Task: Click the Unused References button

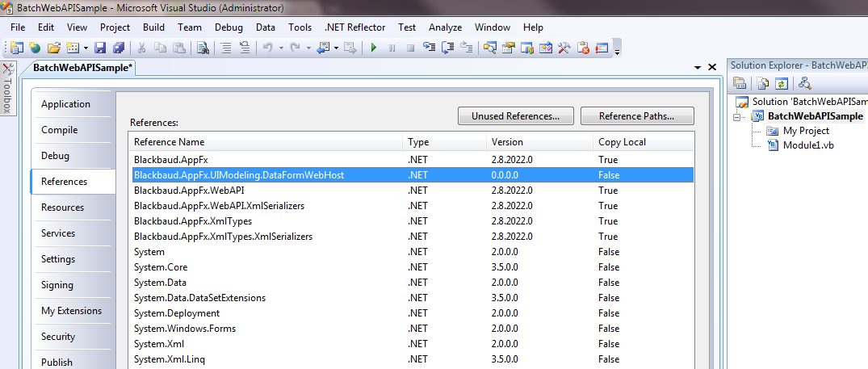Action: (515, 116)
